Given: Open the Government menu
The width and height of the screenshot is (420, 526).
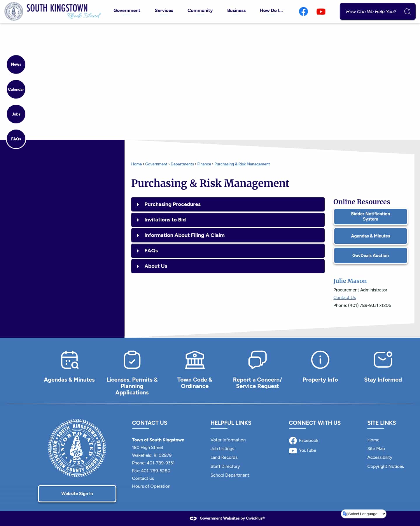Looking at the screenshot, I should tap(127, 11).
